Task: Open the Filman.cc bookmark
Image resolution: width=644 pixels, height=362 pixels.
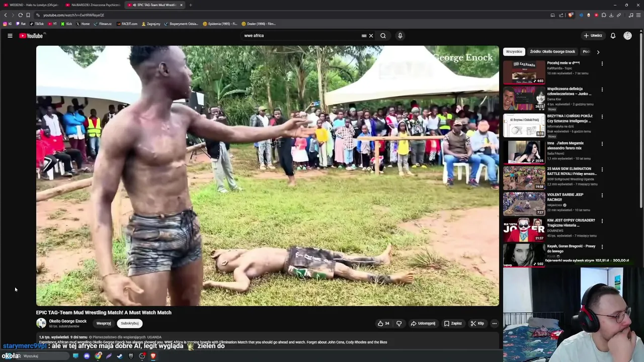Action: (x=103, y=24)
